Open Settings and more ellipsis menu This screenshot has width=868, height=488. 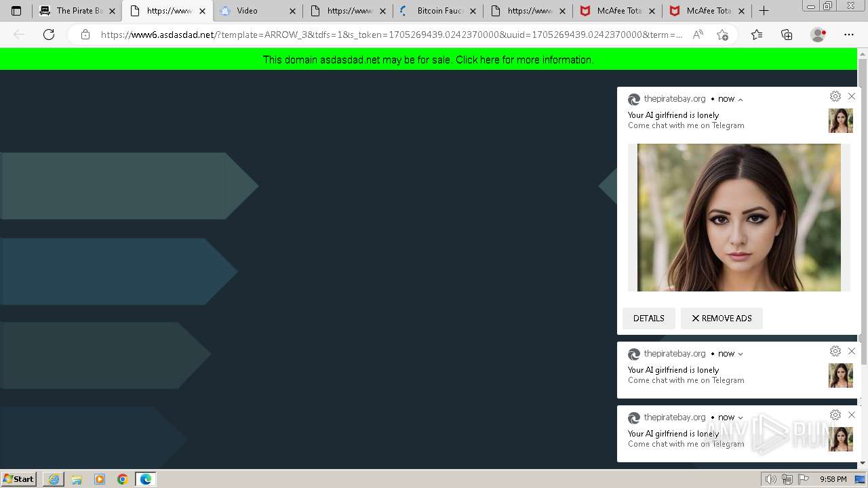[x=849, y=35]
